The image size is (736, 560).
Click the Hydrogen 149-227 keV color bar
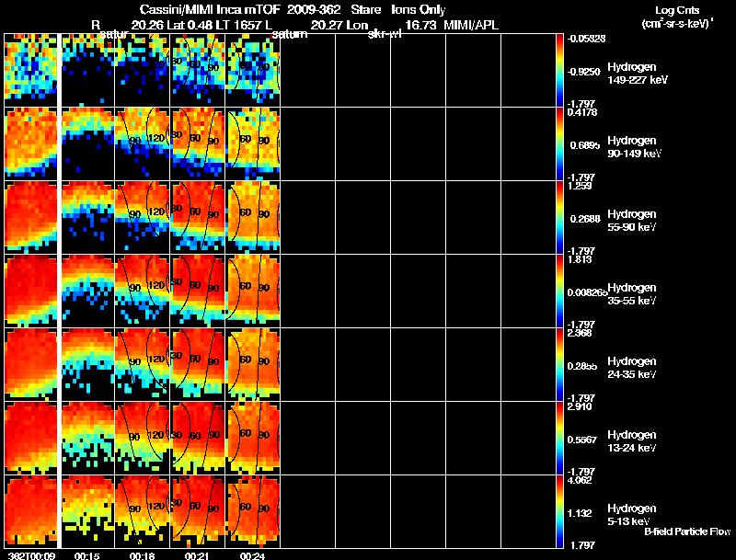point(559,71)
